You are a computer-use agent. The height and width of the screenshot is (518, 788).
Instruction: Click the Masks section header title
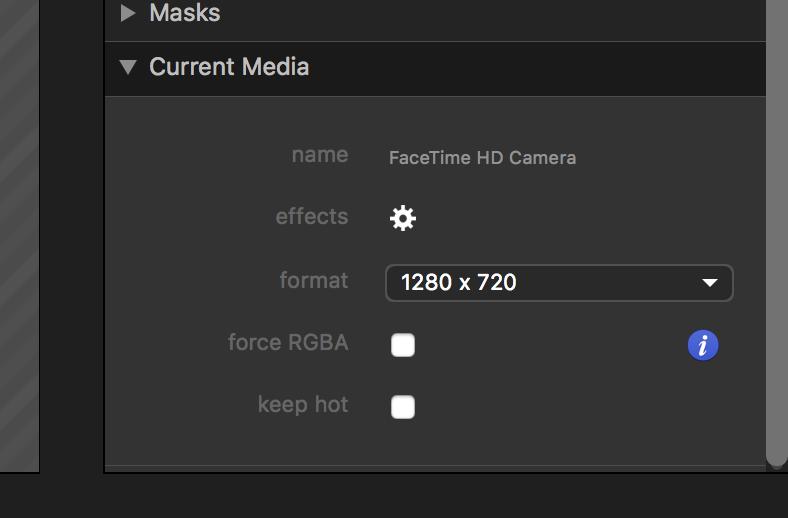(x=185, y=13)
